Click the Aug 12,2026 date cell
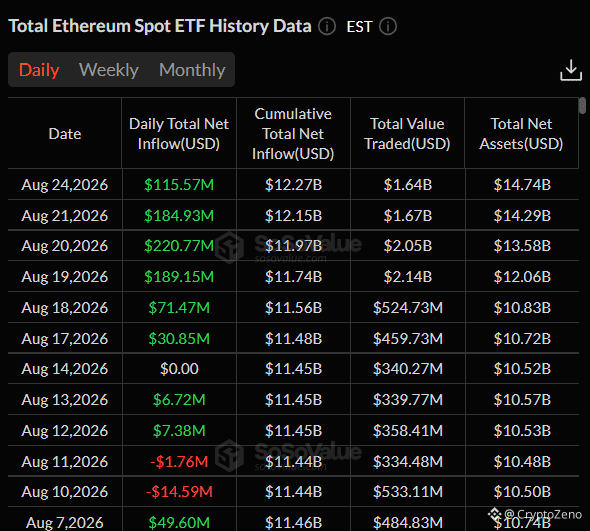This screenshot has height=531, width=590. [x=65, y=431]
